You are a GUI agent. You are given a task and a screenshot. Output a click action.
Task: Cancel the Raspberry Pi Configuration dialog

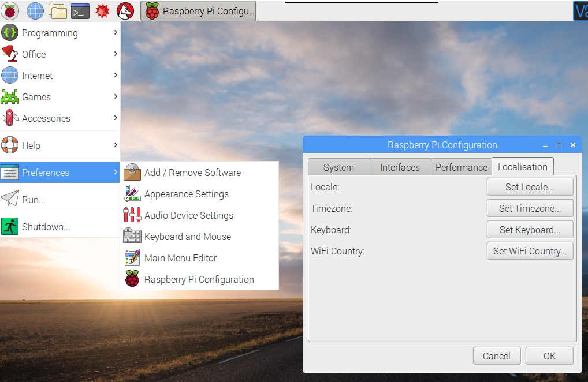[497, 356]
